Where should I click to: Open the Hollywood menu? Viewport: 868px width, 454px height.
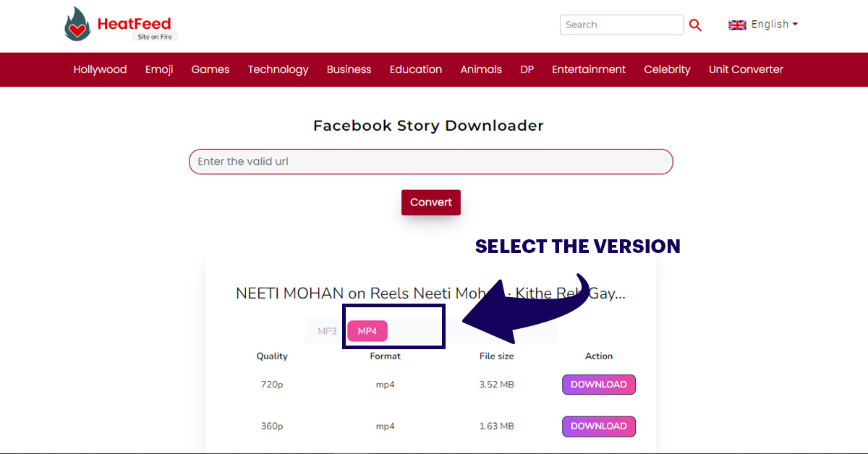coord(100,69)
